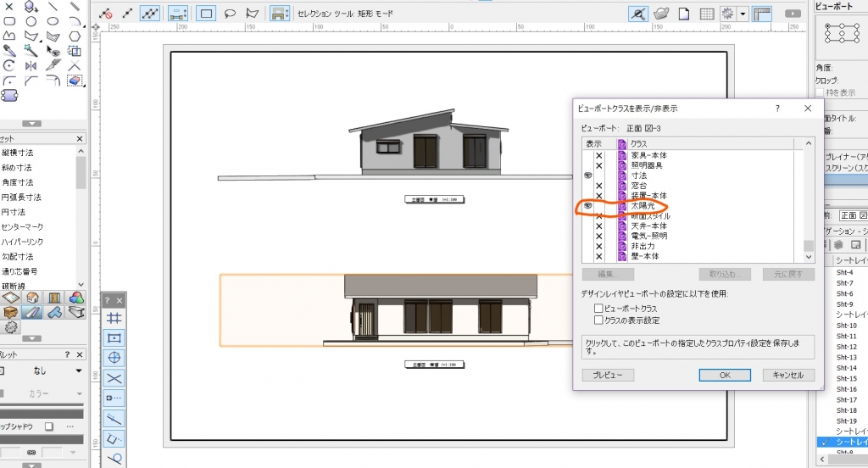The height and width of the screenshot is (468, 868).
Task: Click the OK button
Action: pyautogui.click(x=725, y=375)
